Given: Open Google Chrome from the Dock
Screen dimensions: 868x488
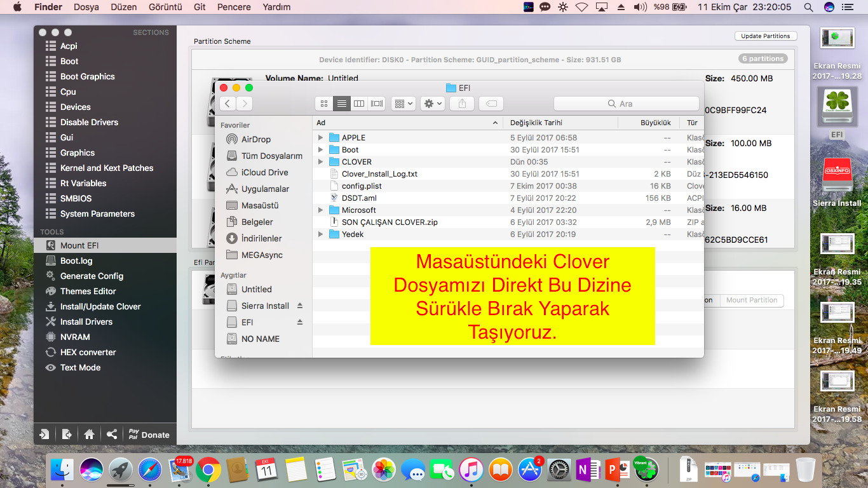Looking at the screenshot, I should pyautogui.click(x=208, y=471).
